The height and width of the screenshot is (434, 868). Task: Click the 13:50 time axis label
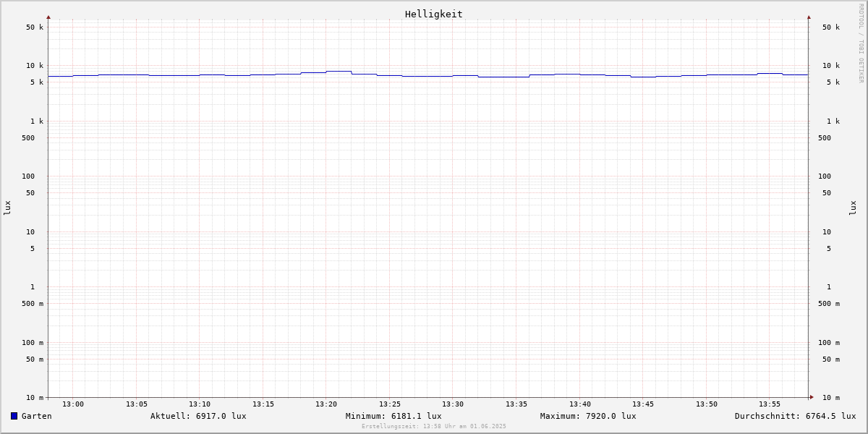point(707,404)
